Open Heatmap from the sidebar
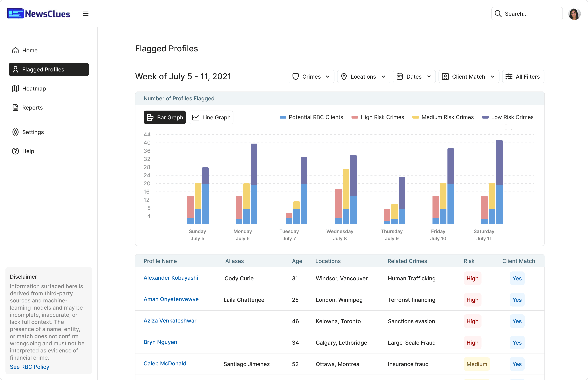 pos(34,89)
